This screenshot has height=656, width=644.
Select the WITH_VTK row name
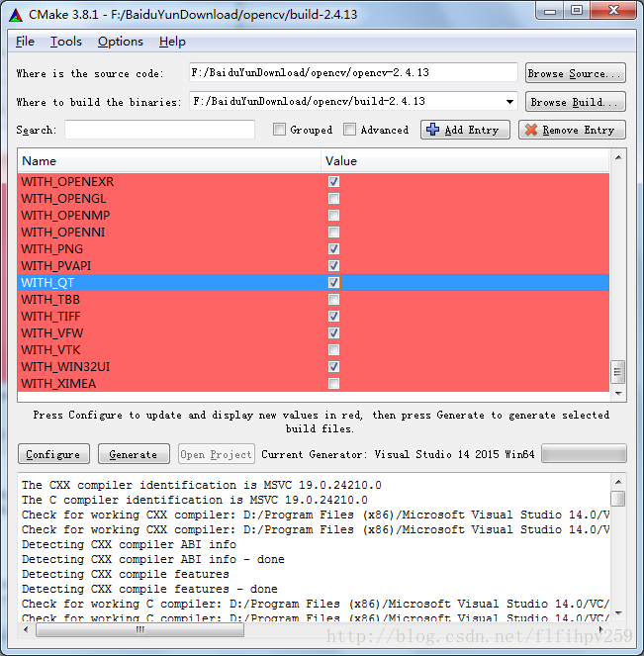pyautogui.click(x=50, y=349)
